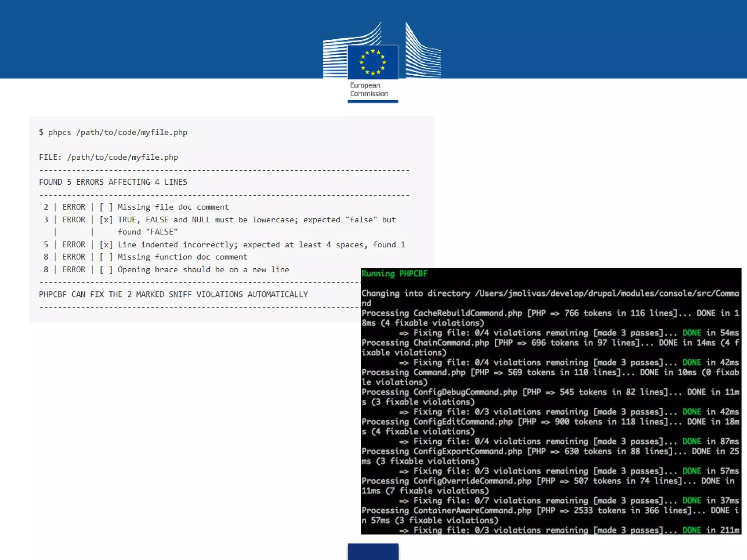
Task: Click the empty checkbox for Missing file doc comment
Action: 106,207
